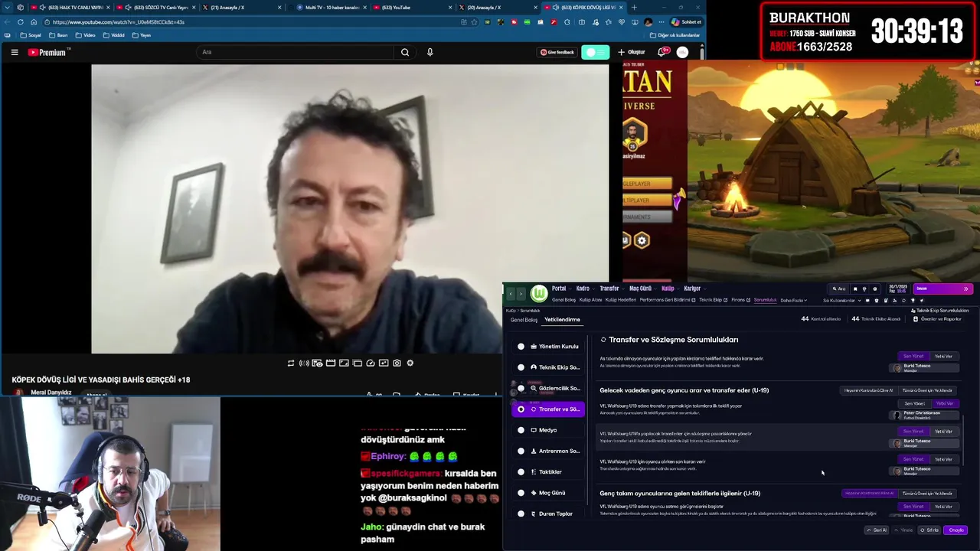This screenshot has width=980, height=551.
Task: Open a new browser tab with plus button
Action: 634,8
